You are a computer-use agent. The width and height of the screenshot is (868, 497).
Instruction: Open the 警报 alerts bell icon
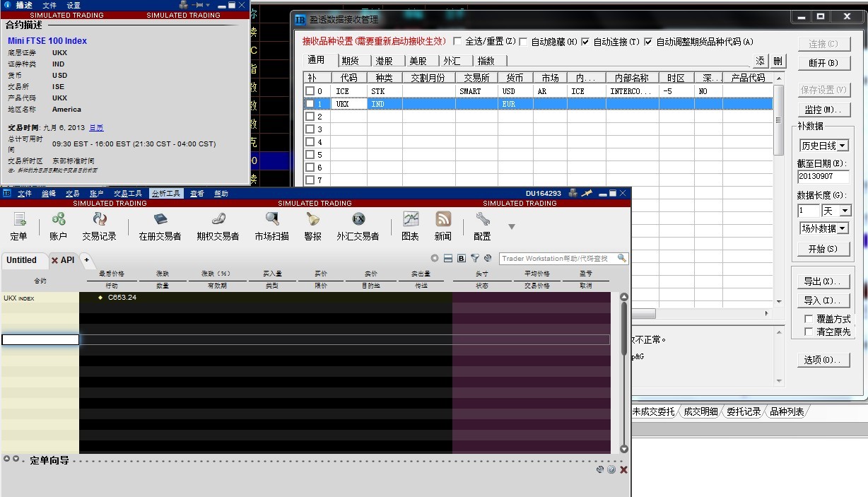(x=312, y=226)
